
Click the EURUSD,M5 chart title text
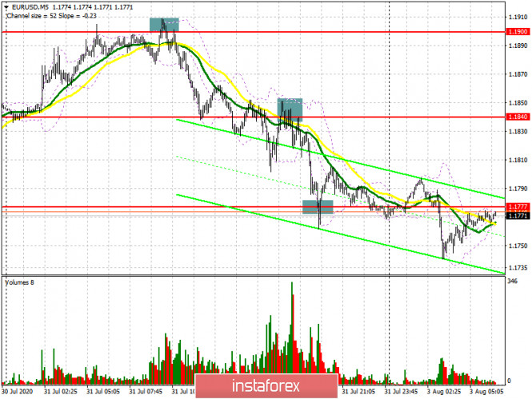tap(28, 6)
